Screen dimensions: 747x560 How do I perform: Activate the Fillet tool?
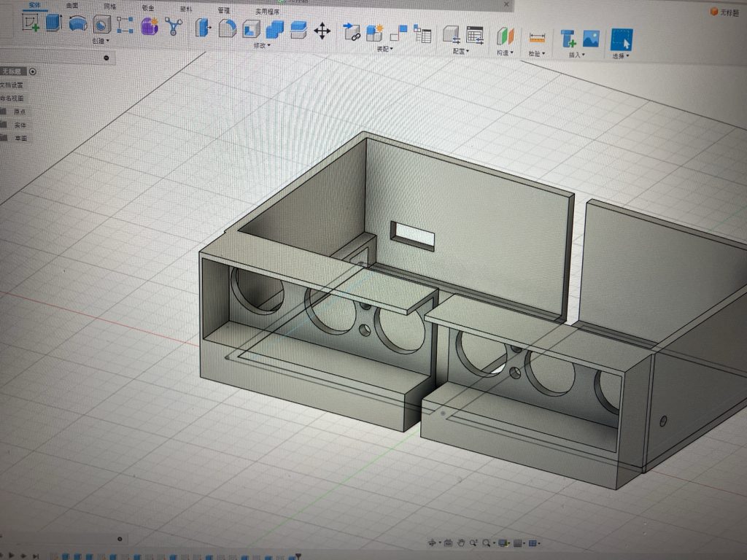click(228, 28)
